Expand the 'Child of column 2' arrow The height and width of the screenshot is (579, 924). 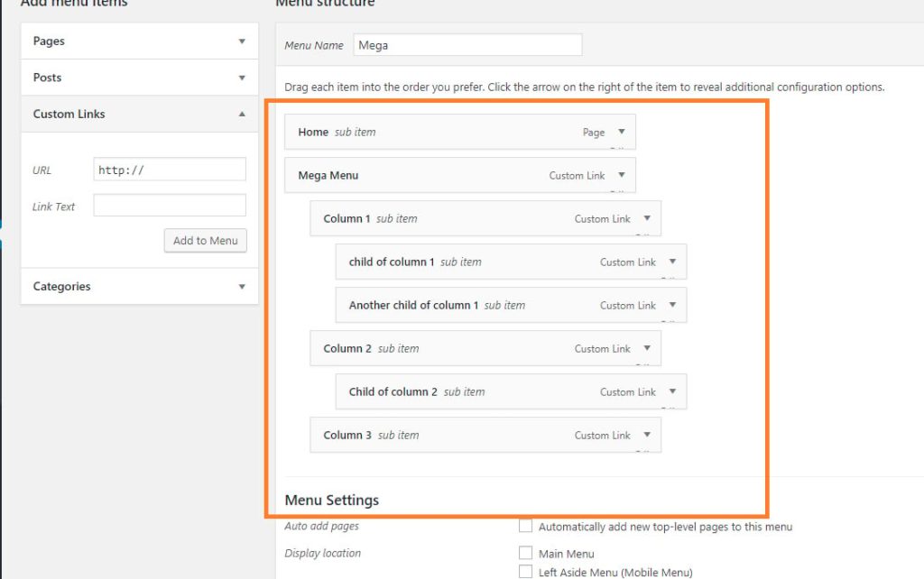click(x=672, y=391)
